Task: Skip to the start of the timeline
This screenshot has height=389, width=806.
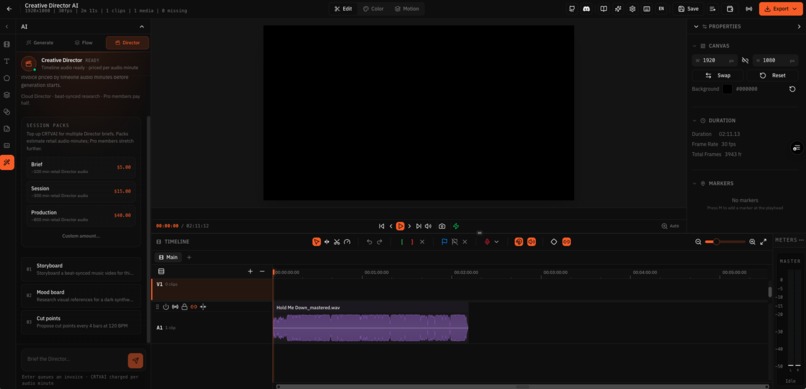Action: pyautogui.click(x=381, y=226)
